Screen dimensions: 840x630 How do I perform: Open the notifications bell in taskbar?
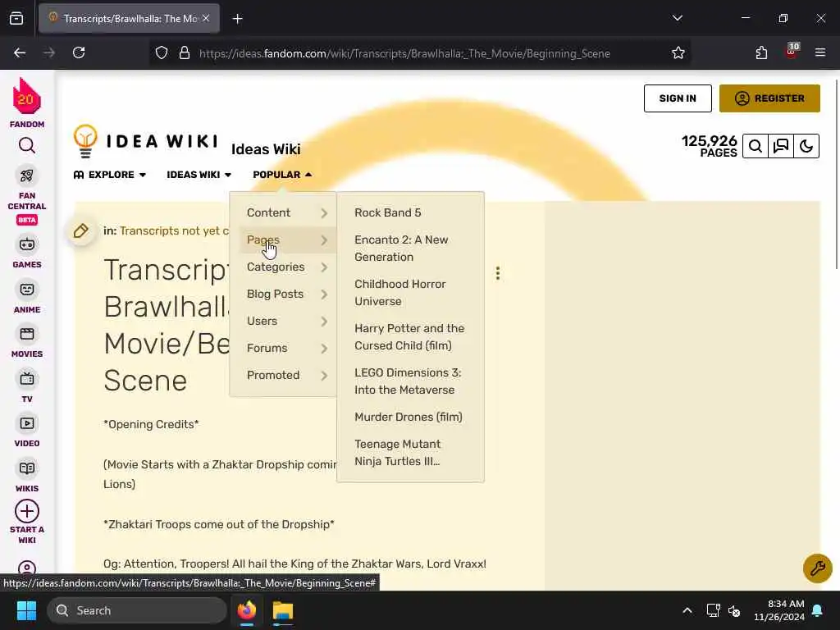(818, 610)
